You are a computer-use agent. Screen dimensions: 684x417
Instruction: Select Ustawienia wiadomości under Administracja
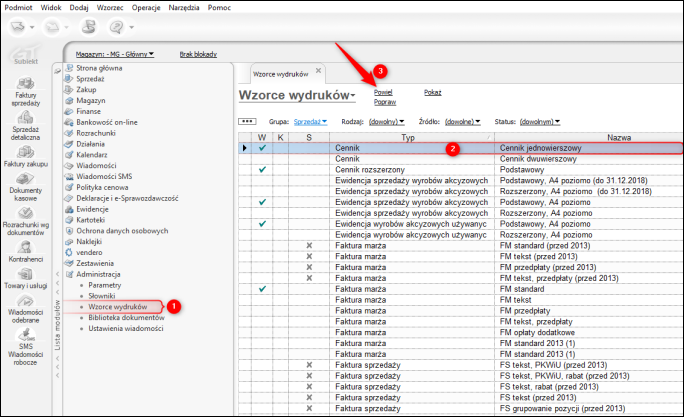(x=126, y=328)
